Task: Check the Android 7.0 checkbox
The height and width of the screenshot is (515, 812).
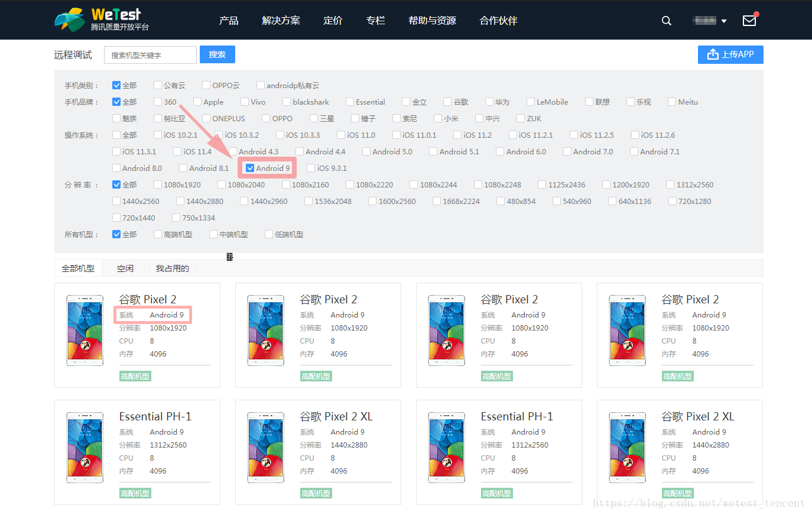Action: (x=567, y=151)
